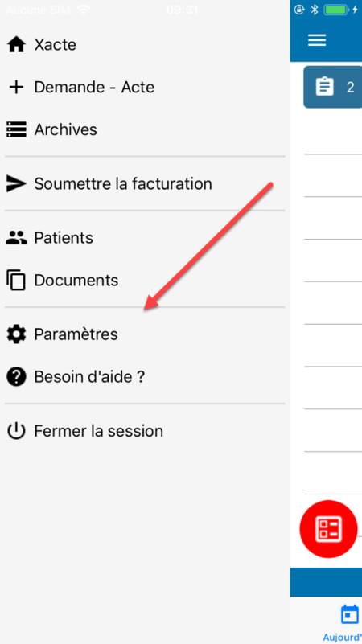Image resolution: width=362 pixels, height=644 pixels.
Task: Tap the home icon beside Xacte
Action: [x=16, y=44]
